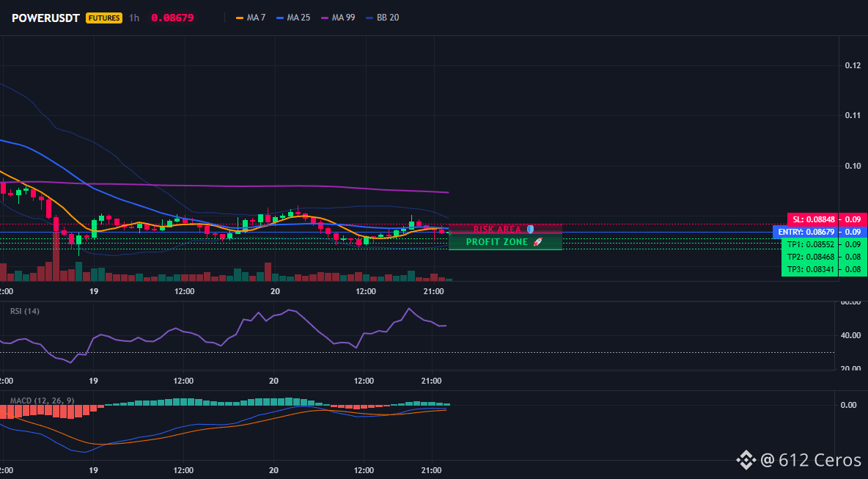This screenshot has width=868, height=479.
Task: Open the RSI (14) indicator label
Action: [25, 311]
